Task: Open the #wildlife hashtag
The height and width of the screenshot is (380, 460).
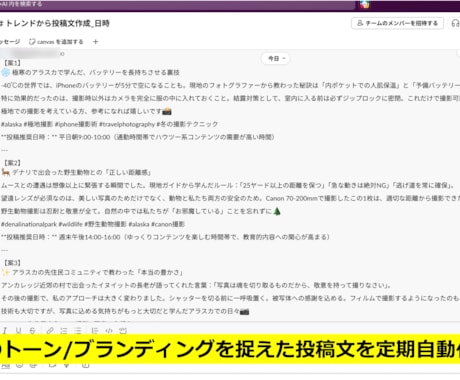Action: pos(70,224)
